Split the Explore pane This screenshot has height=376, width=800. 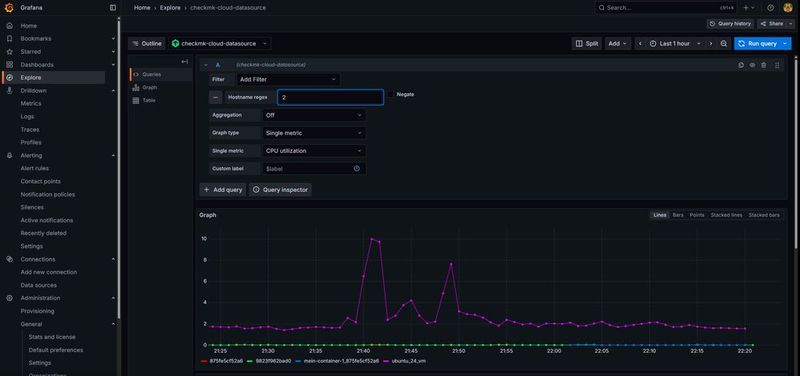587,44
